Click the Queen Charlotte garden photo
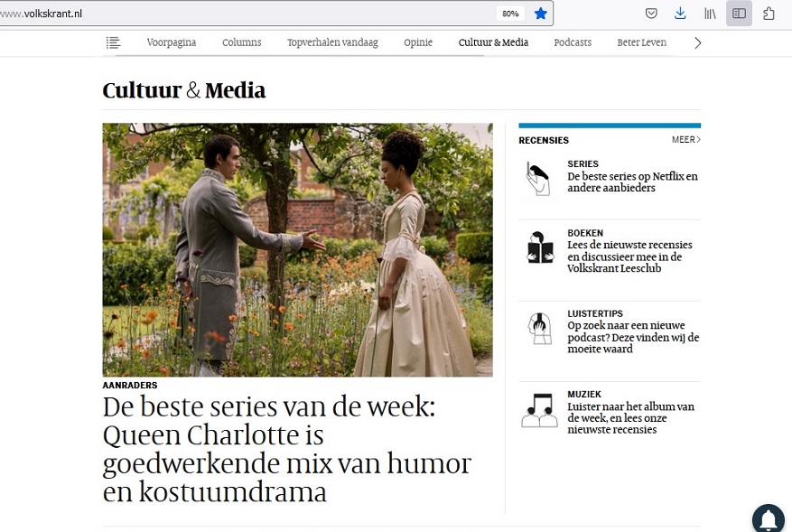 click(297, 249)
